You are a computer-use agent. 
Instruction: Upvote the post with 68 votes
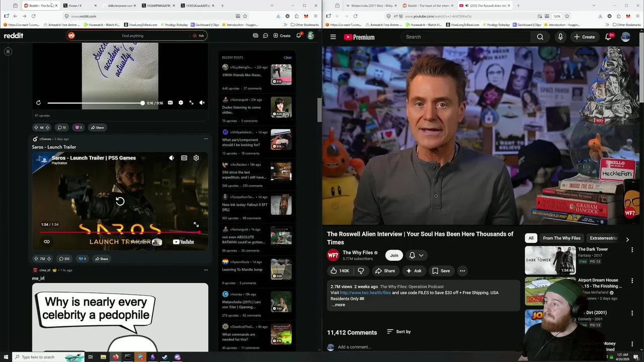(x=36, y=127)
